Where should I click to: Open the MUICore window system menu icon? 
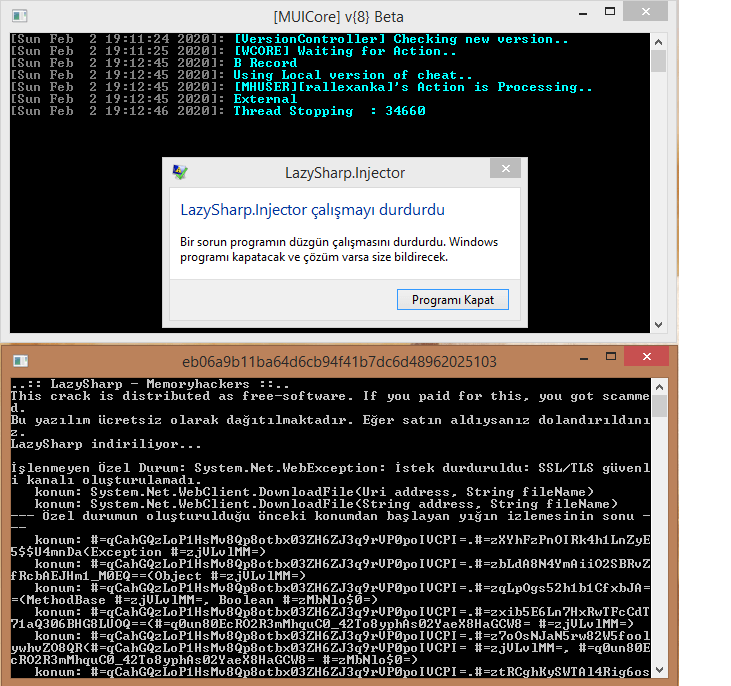(20, 16)
